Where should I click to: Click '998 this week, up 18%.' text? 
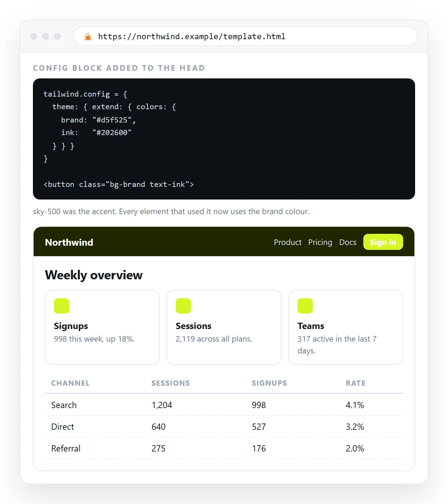[x=94, y=339]
